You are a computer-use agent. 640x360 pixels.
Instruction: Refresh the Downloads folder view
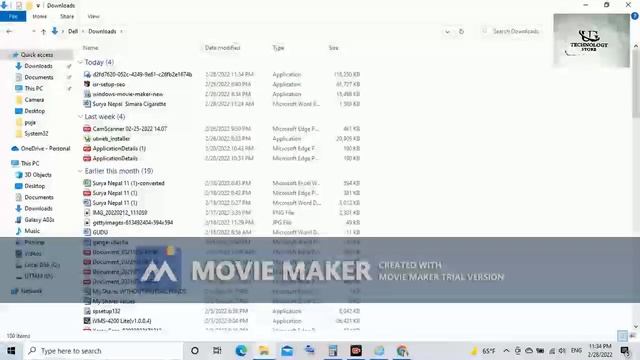click(x=461, y=31)
